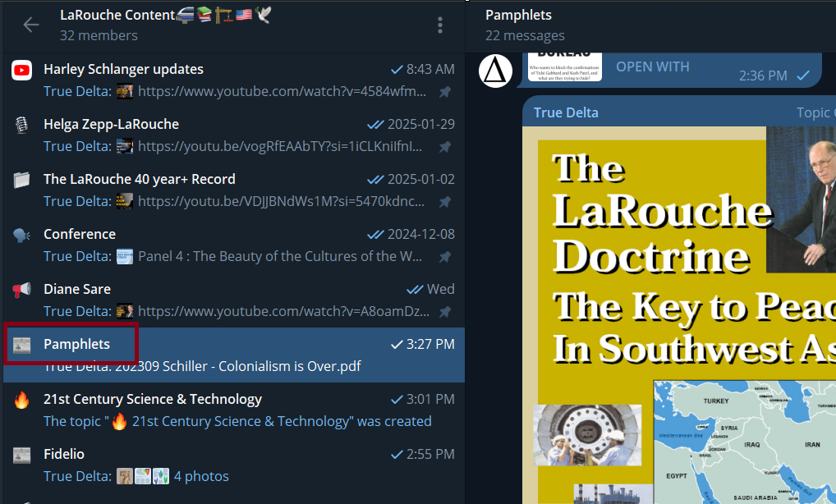Open the Fidelio topic
The width and height of the screenshot is (836, 504).
[x=234, y=465]
